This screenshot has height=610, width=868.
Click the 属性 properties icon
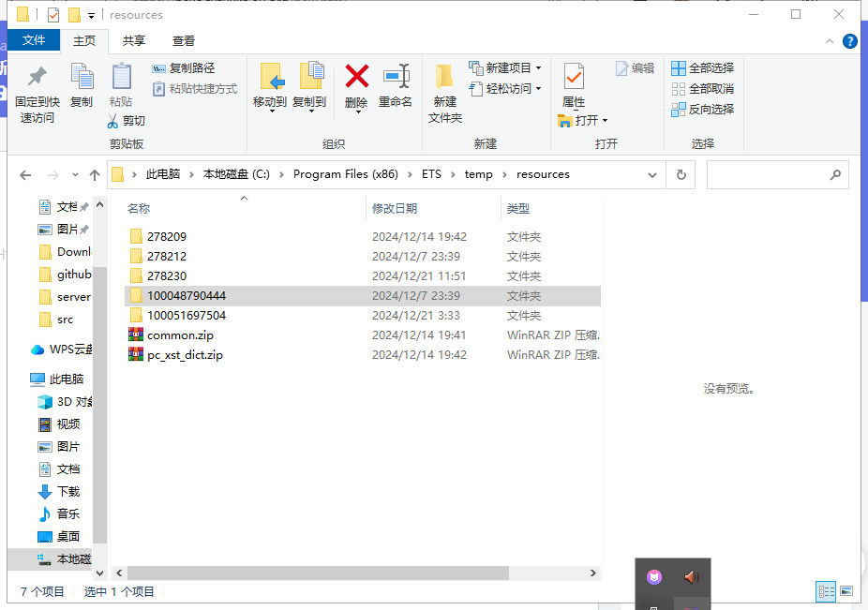pos(574,77)
